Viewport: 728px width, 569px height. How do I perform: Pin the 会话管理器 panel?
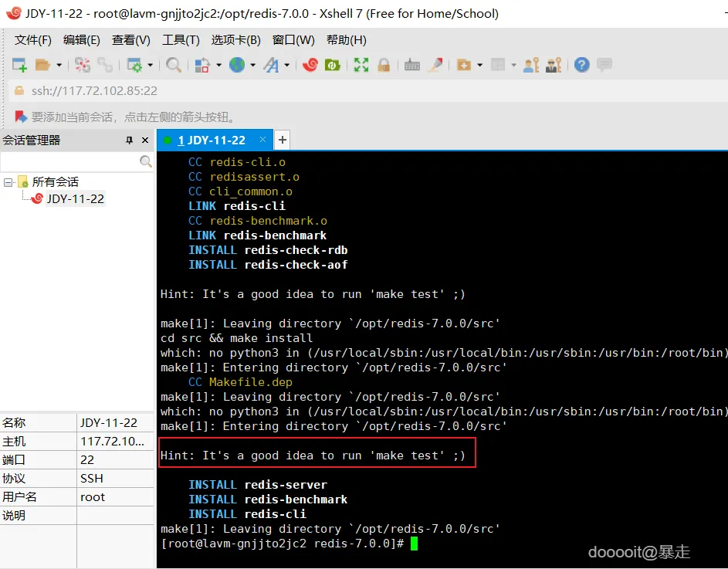(130, 141)
